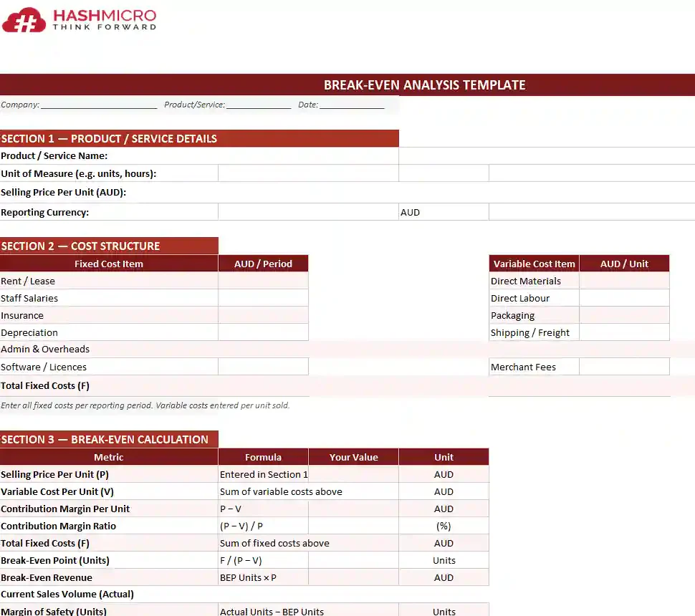The height and width of the screenshot is (616, 695).
Task: Click the Break-Even Revenue value cell
Action: coord(354,577)
